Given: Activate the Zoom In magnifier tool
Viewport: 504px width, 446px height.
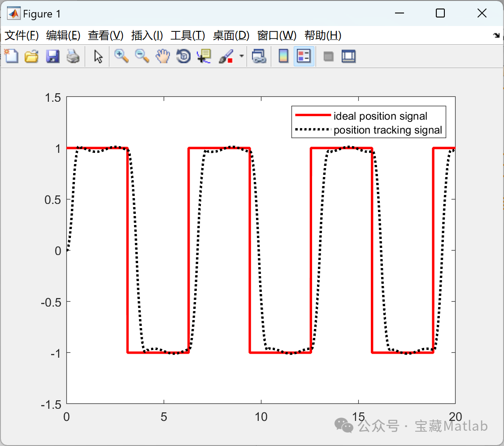Looking at the screenshot, I should pos(121,56).
